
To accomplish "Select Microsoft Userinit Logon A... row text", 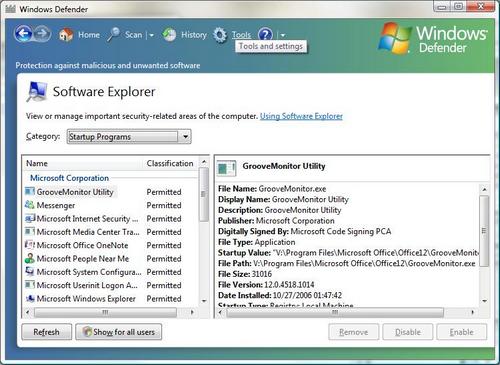I will coord(87,285).
